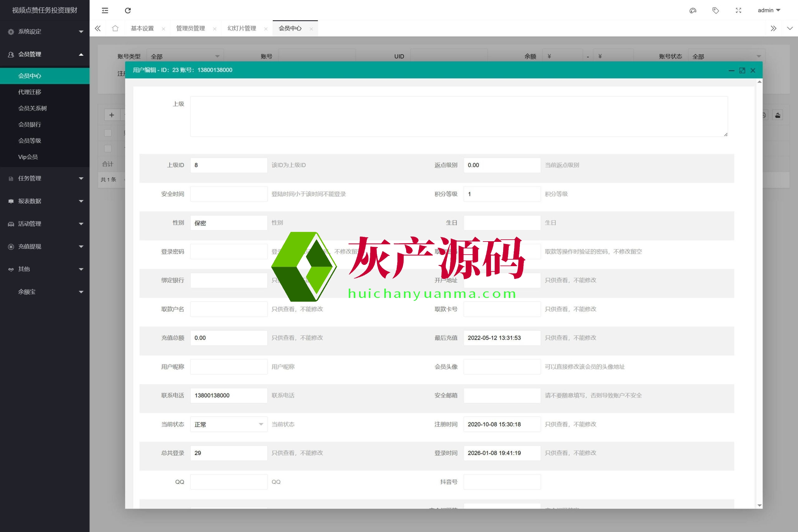Click the refresh page icon
The height and width of the screenshot is (532, 798).
tap(127, 11)
